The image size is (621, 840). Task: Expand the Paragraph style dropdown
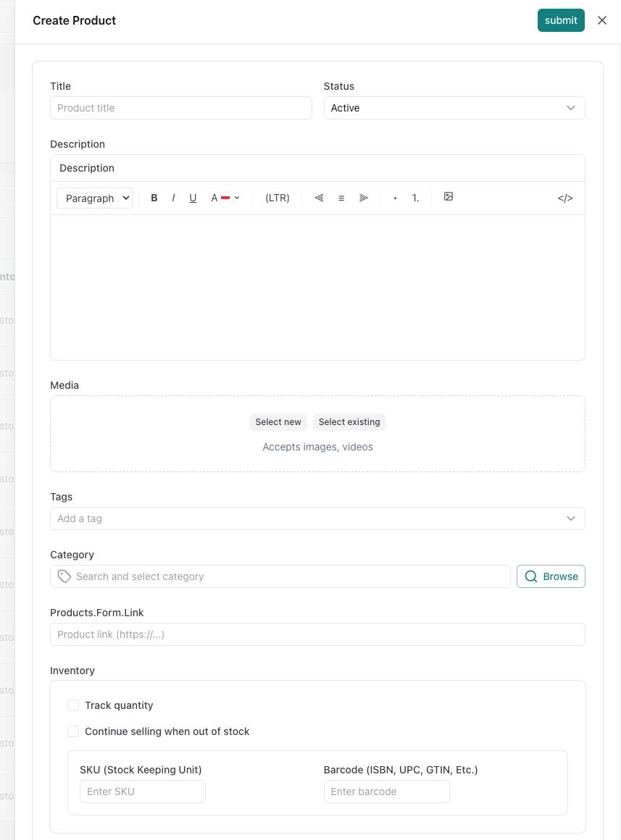coord(95,198)
